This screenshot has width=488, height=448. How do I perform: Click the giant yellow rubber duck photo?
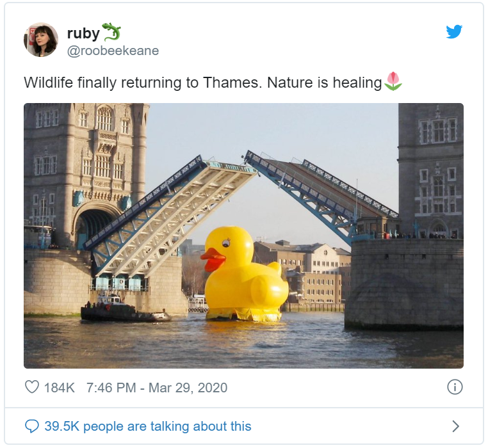(x=245, y=274)
